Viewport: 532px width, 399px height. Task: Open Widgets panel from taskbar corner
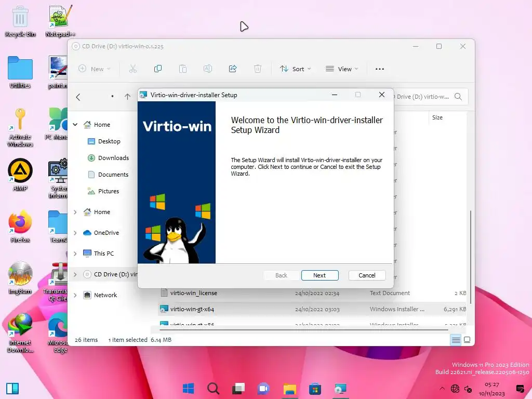tap(12, 389)
